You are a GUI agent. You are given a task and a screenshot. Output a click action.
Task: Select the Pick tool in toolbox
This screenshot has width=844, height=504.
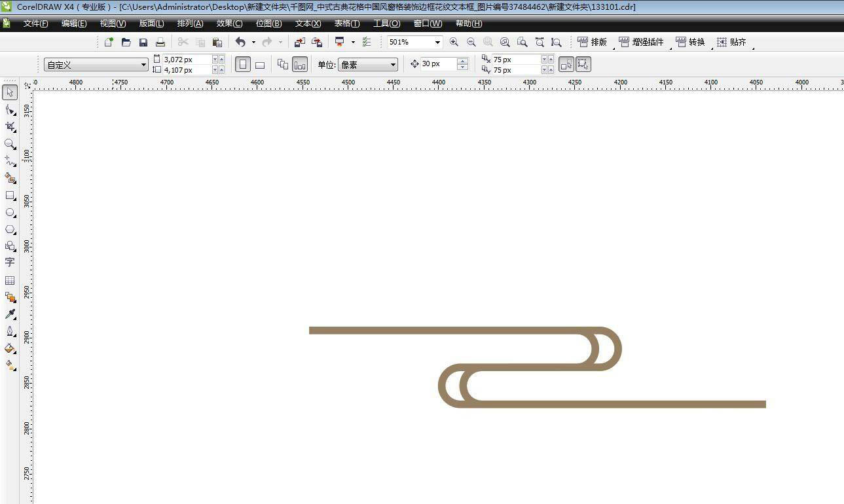coord(10,92)
